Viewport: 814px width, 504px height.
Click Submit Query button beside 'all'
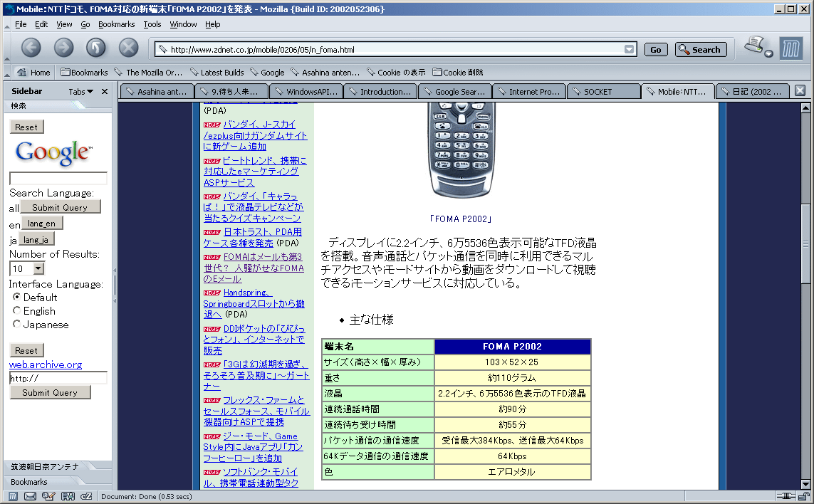(x=61, y=207)
